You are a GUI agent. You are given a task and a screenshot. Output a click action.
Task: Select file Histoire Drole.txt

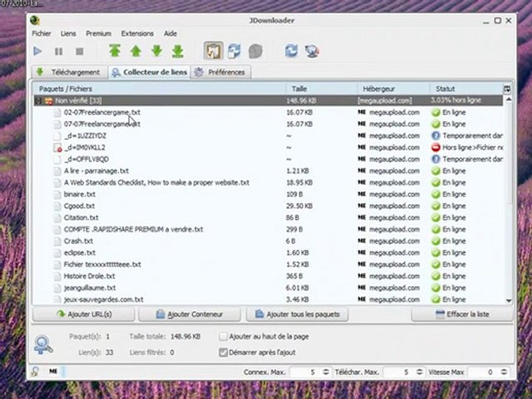click(90, 276)
